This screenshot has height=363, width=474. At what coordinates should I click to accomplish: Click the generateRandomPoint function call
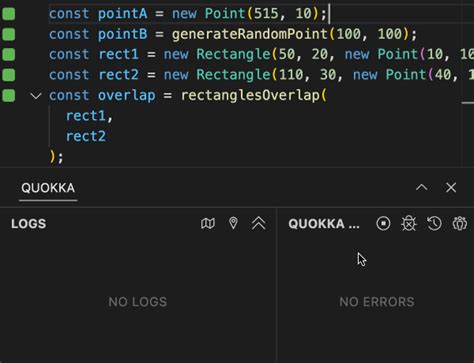pos(250,34)
